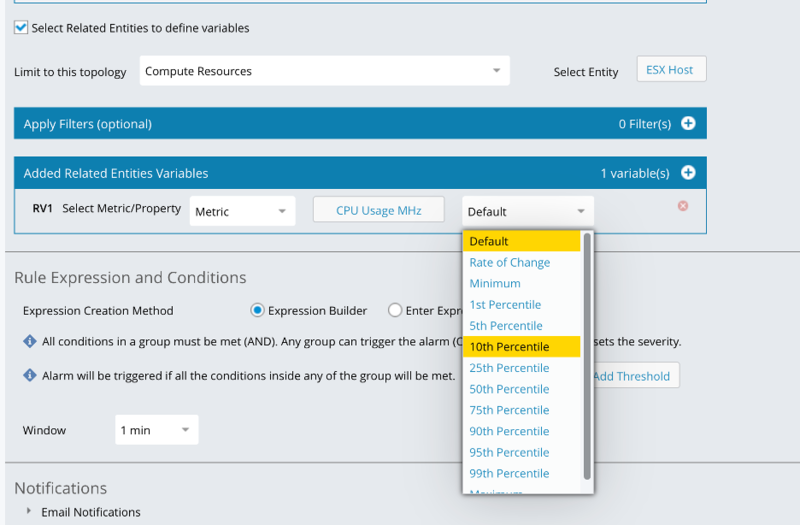Click the ESX Host entity button
Image resolution: width=800 pixels, height=525 pixels.
coord(671,69)
